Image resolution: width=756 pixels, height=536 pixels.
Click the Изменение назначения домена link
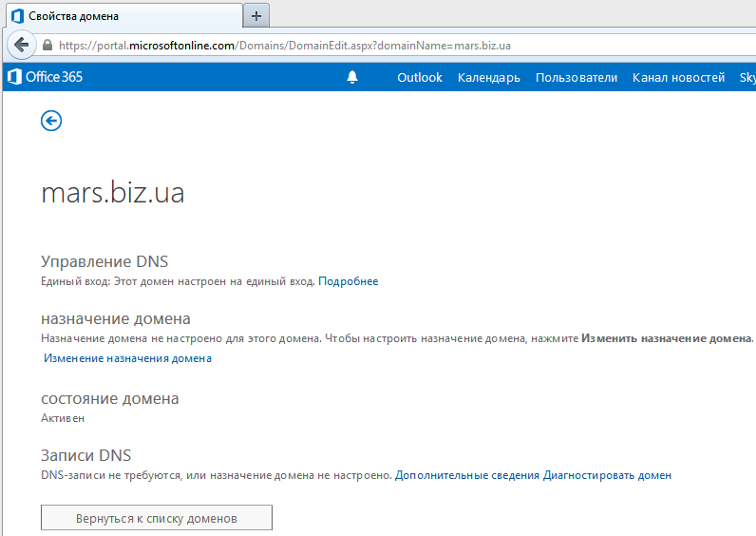pyautogui.click(x=127, y=358)
